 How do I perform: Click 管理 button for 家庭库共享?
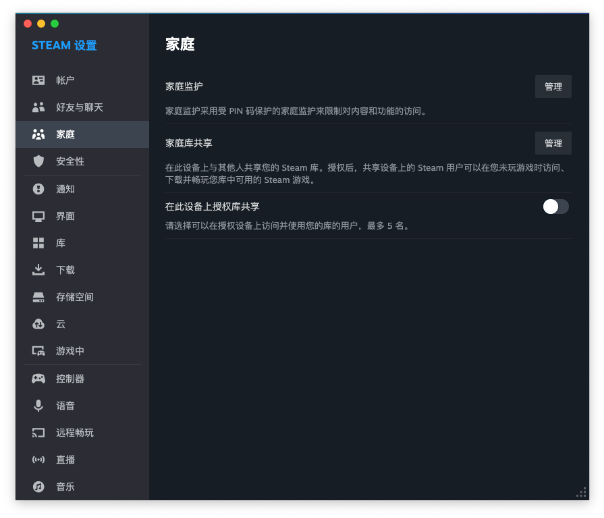click(x=553, y=143)
